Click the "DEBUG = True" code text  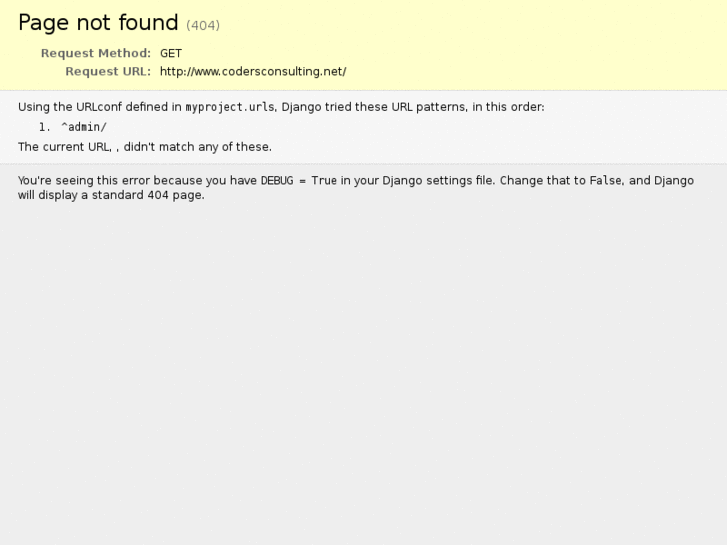click(x=299, y=180)
